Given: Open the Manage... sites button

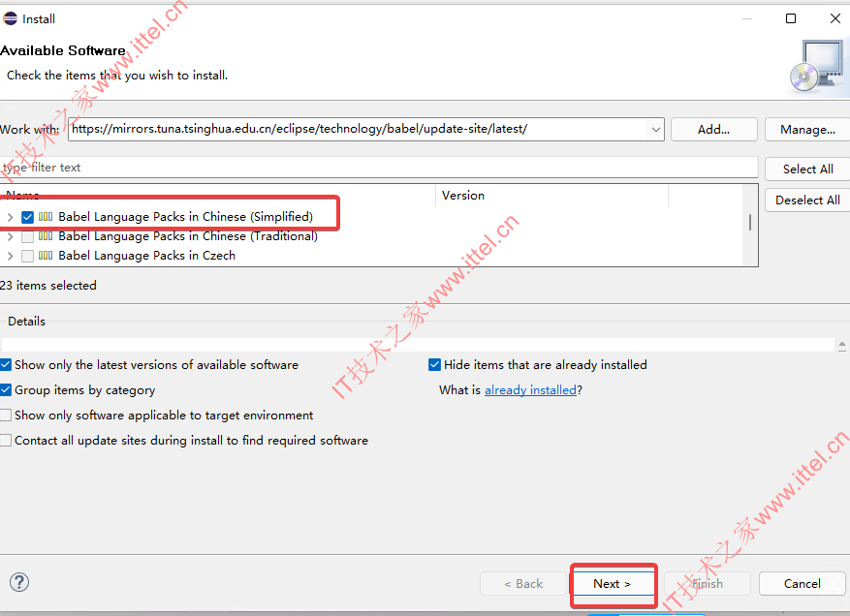Looking at the screenshot, I should pos(807,130).
